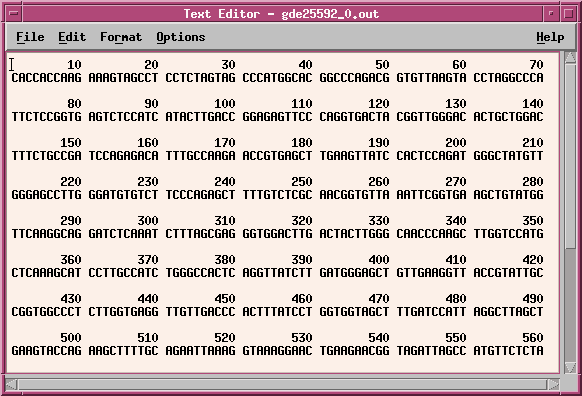Open the Options menu
Viewport: 582px width, 396px height.
coord(180,37)
